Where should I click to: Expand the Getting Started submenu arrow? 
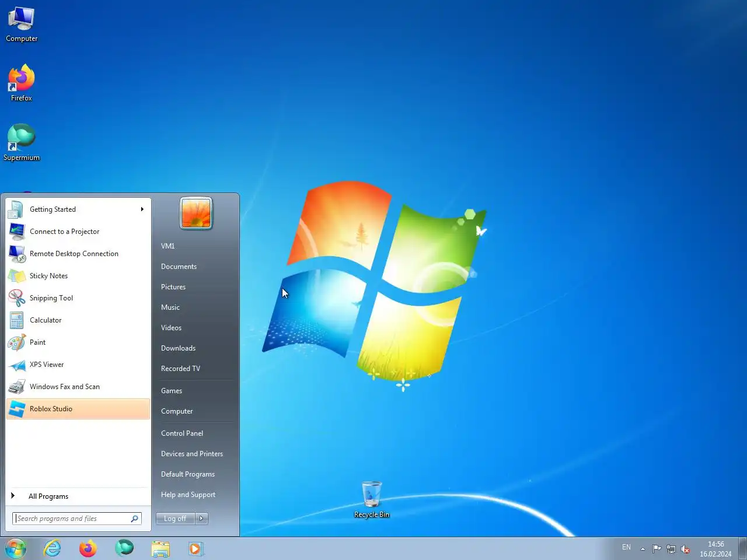[142, 209]
